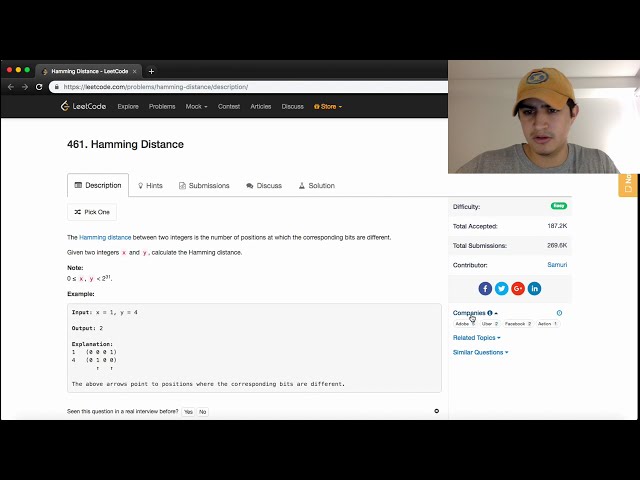Open contributor Samuri profile link
This screenshot has width=640, height=480.
pos(557,265)
